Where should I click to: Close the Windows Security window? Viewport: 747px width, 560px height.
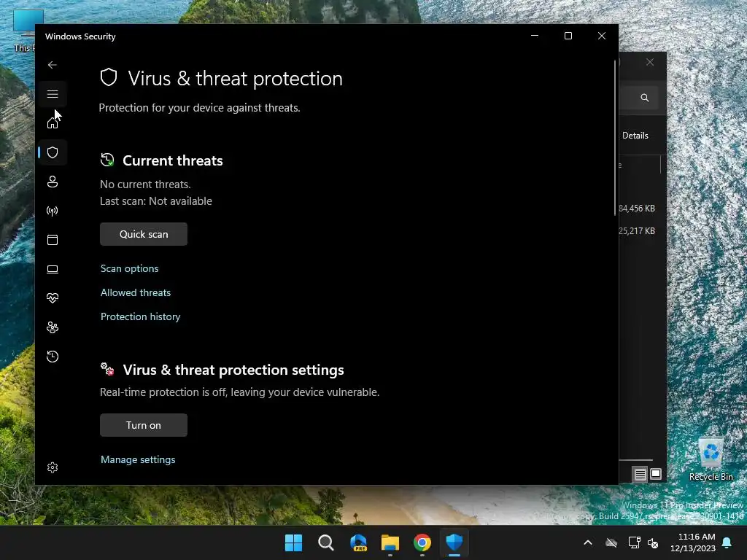tap(602, 36)
